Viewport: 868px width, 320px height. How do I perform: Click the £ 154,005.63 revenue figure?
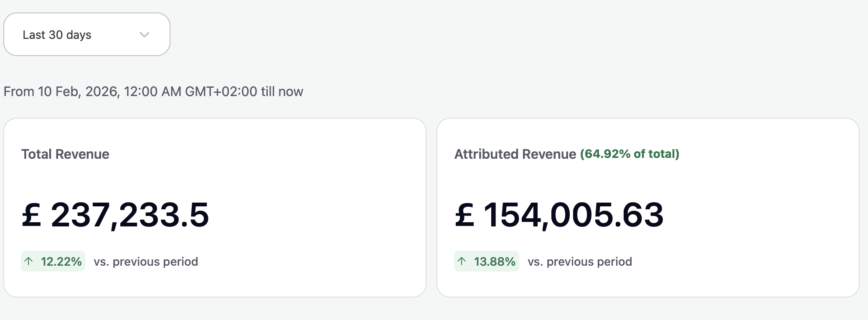(573, 215)
